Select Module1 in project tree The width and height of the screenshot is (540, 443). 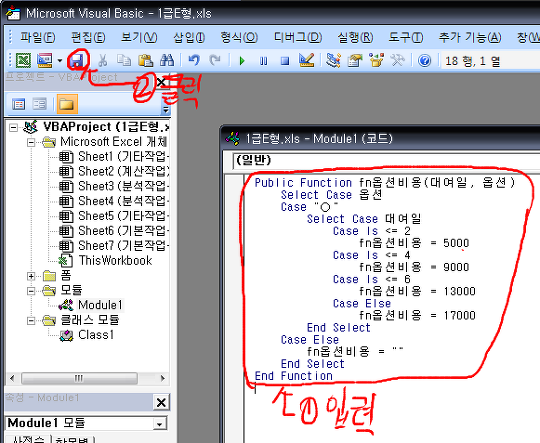[x=91, y=305]
